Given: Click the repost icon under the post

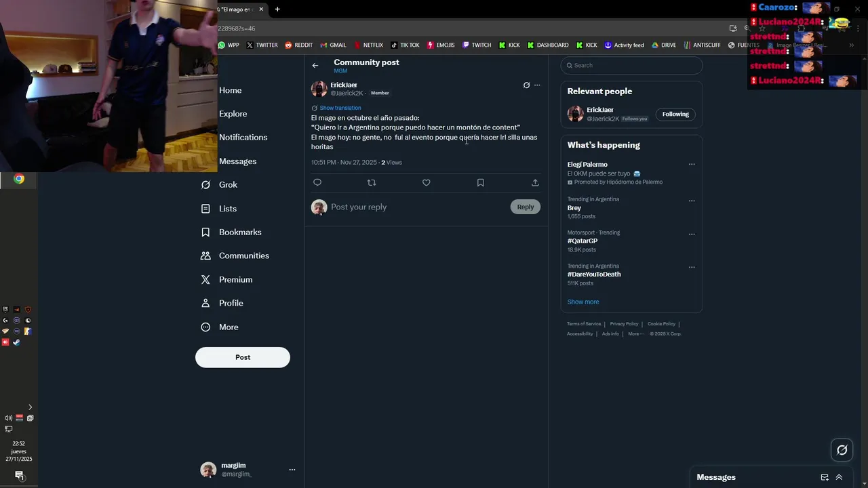Looking at the screenshot, I should click(372, 182).
